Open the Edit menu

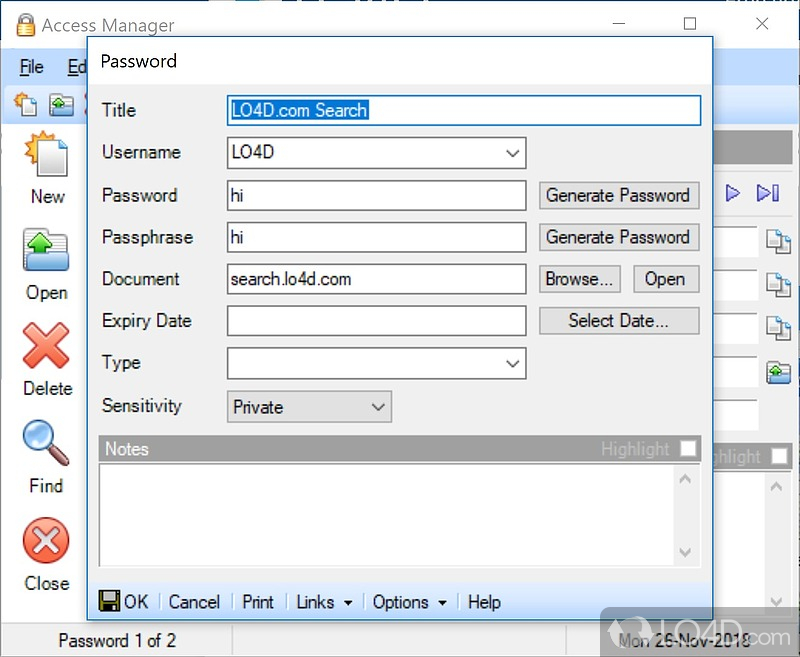(78, 67)
